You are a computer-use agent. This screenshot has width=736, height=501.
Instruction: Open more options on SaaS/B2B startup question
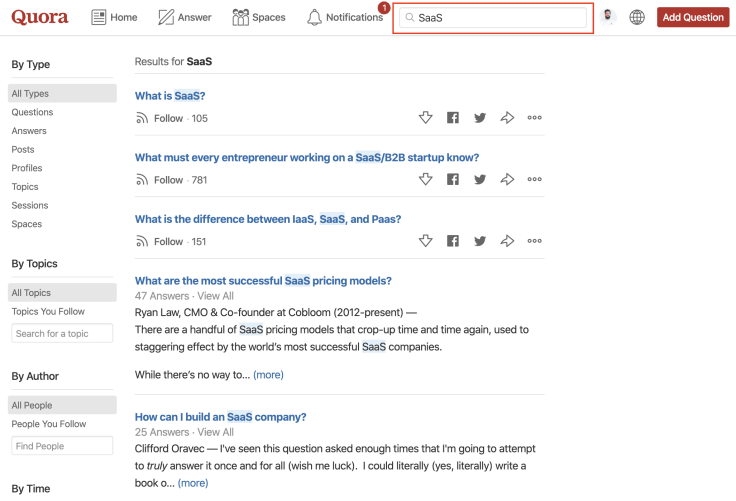click(534, 179)
